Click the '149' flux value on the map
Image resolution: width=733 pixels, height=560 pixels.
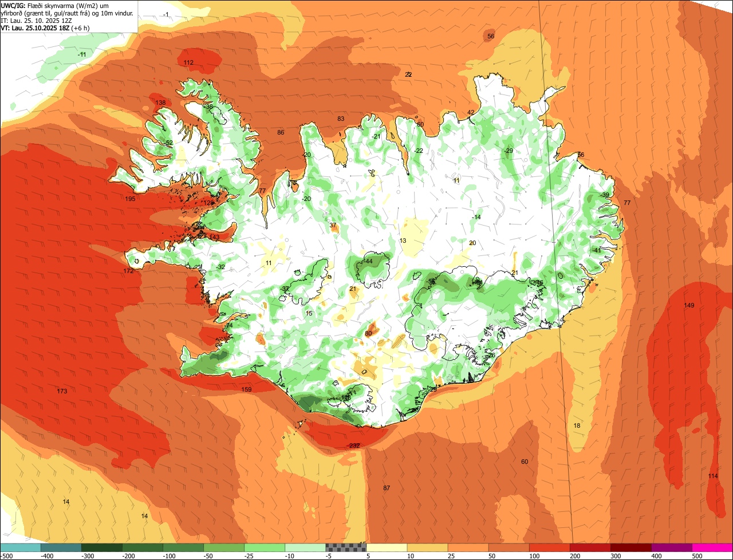[689, 305]
